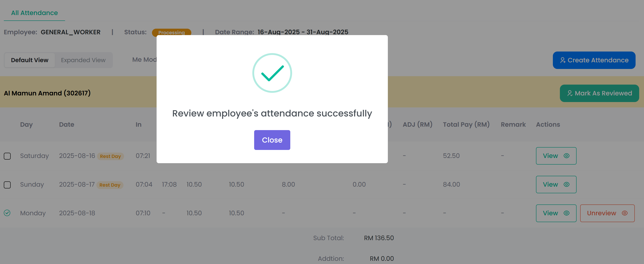Viewport: 644px width, 264px height.
Task: Close the success confirmation dialog
Action: (272, 140)
